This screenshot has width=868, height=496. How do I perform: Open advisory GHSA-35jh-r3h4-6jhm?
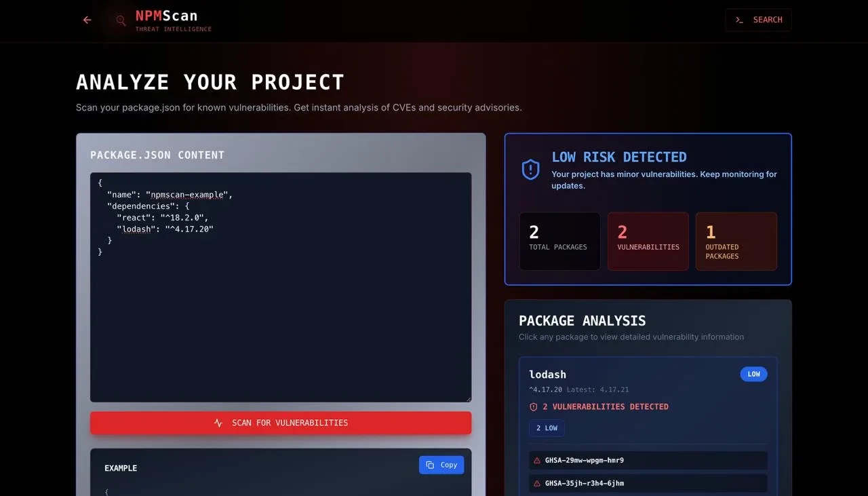648,483
